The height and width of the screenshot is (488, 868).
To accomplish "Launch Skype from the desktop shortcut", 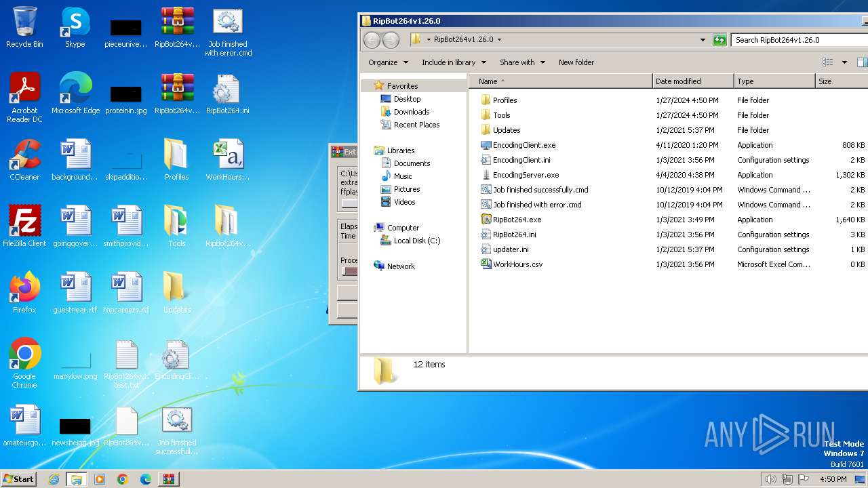I will 75,28.
